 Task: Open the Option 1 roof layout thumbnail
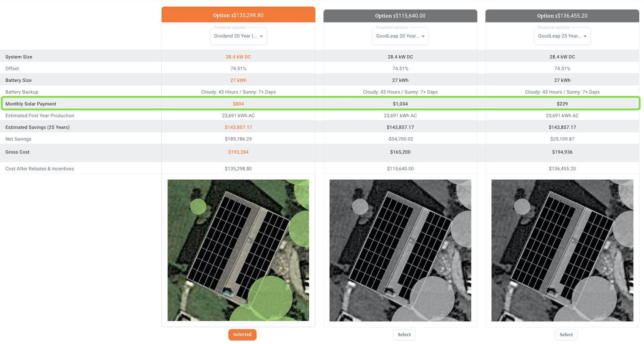tap(238, 250)
